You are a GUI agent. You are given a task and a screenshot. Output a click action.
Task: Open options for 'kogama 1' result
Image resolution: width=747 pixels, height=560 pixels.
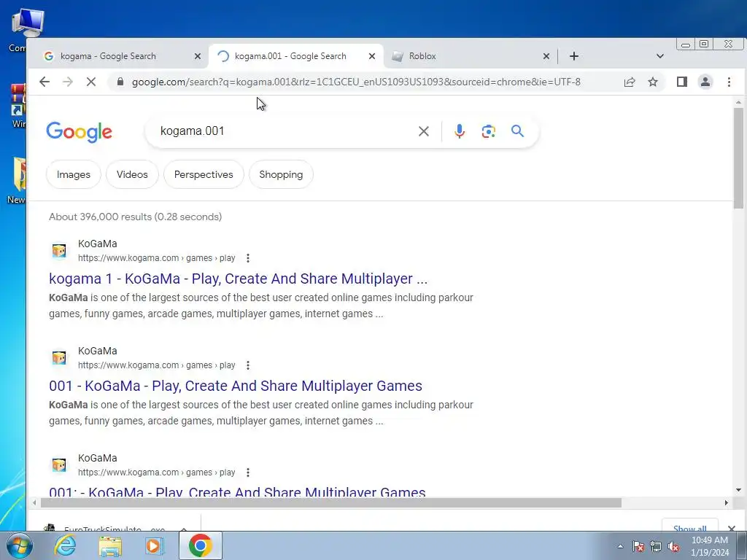[248, 258]
